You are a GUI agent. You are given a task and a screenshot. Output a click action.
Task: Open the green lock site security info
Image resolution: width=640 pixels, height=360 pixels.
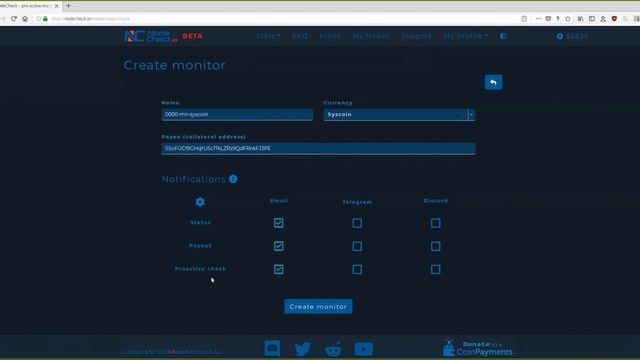45,19
